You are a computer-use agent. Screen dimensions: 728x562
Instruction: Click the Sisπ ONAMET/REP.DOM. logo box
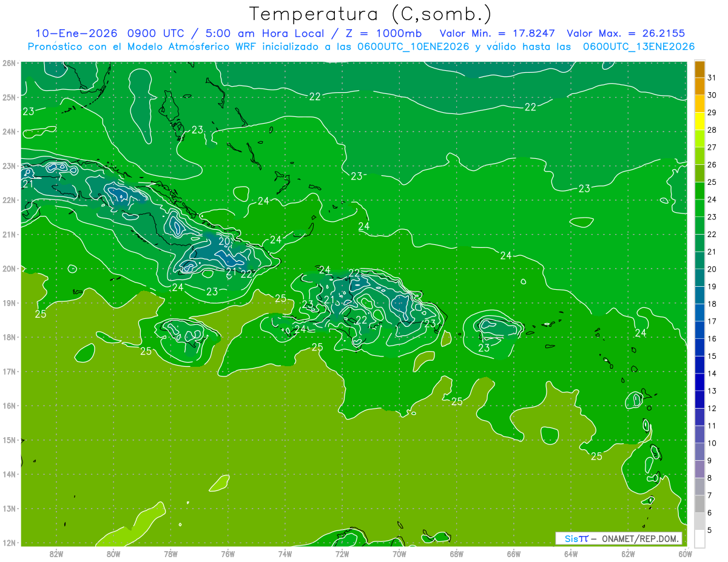[x=618, y=538]
